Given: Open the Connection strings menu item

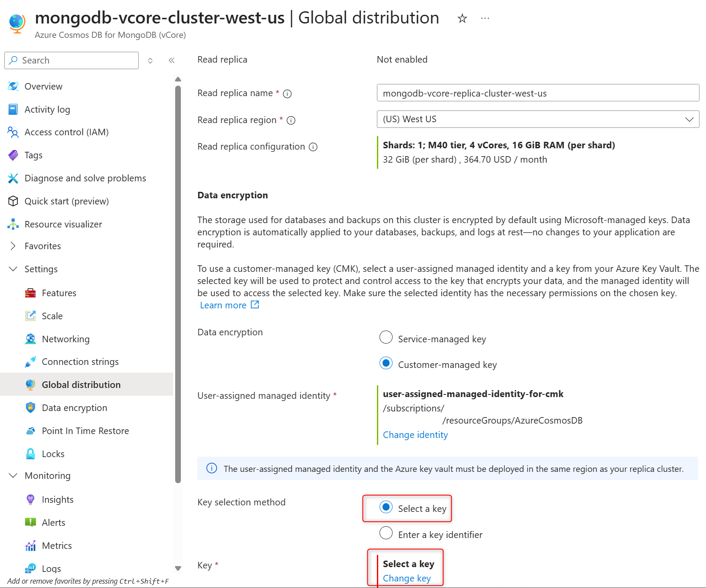Looking at the screenshot, I should coord(80,362).
